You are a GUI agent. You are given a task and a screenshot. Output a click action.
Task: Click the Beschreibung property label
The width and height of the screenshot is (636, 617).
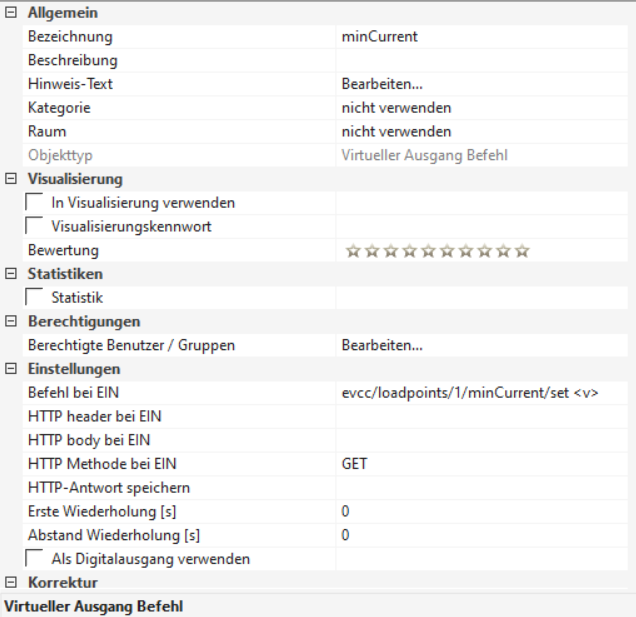click(73, 60)
